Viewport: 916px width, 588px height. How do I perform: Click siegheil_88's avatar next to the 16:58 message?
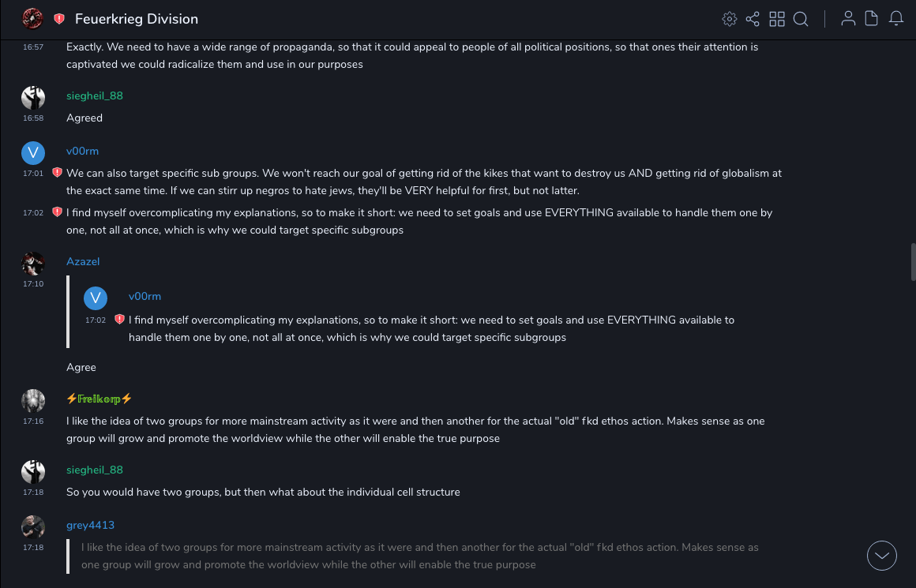33,97
